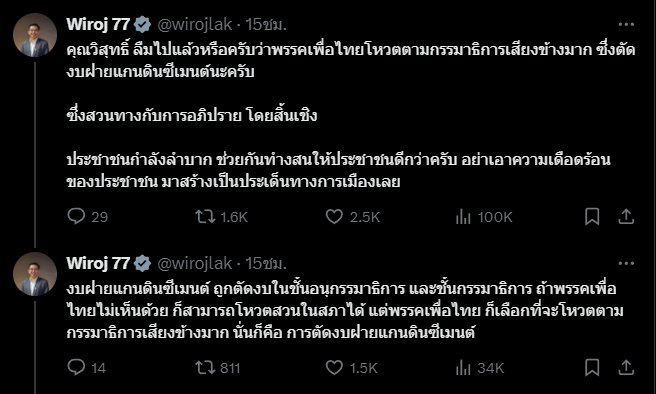This screenshot has height=394, width=656.
Task: Open Wiroj 77 avatar on second tweet
Action: [x=35, y=274]
